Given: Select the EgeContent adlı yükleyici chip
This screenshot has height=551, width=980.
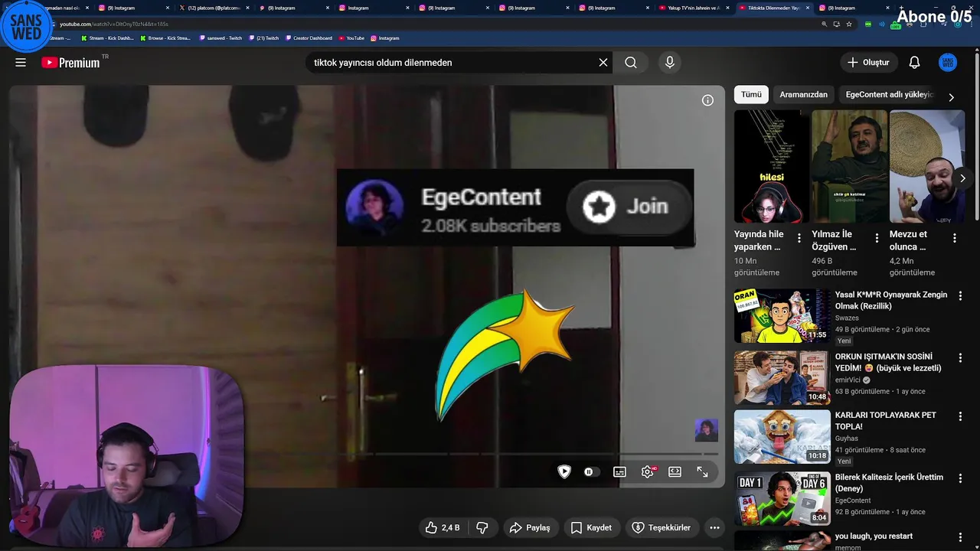Looking at the screenshot, I should click(x=890, y=94).
